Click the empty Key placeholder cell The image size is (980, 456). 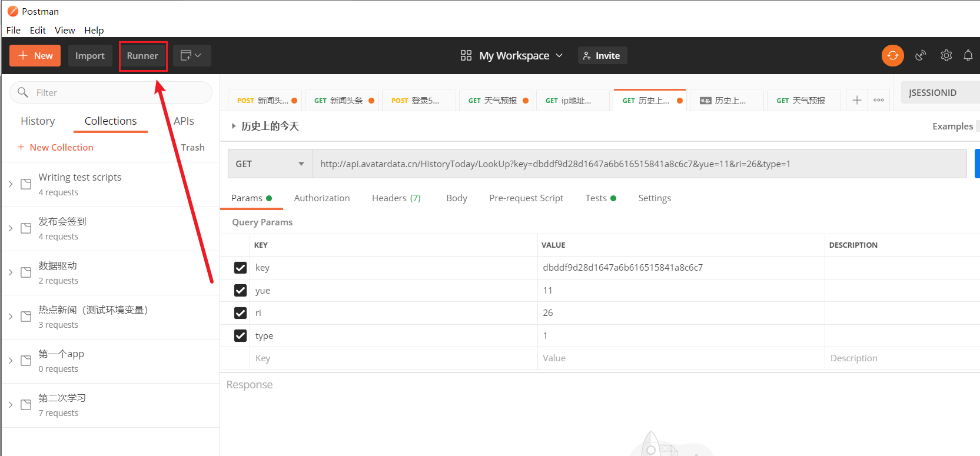[394, 358]
